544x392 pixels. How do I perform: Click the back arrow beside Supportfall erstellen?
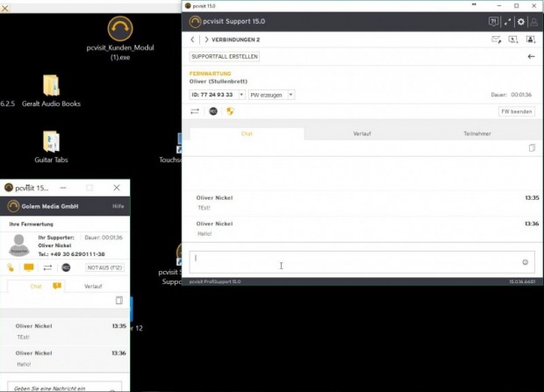531,56
